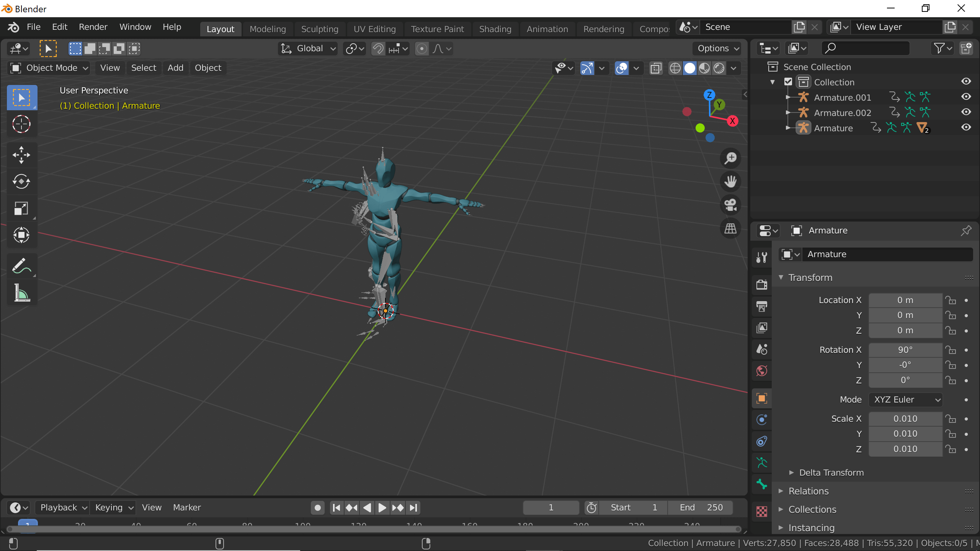This screenshot has width=980, height=551.
Task: Open the Add menu in viewport
Action: point(175,68)
